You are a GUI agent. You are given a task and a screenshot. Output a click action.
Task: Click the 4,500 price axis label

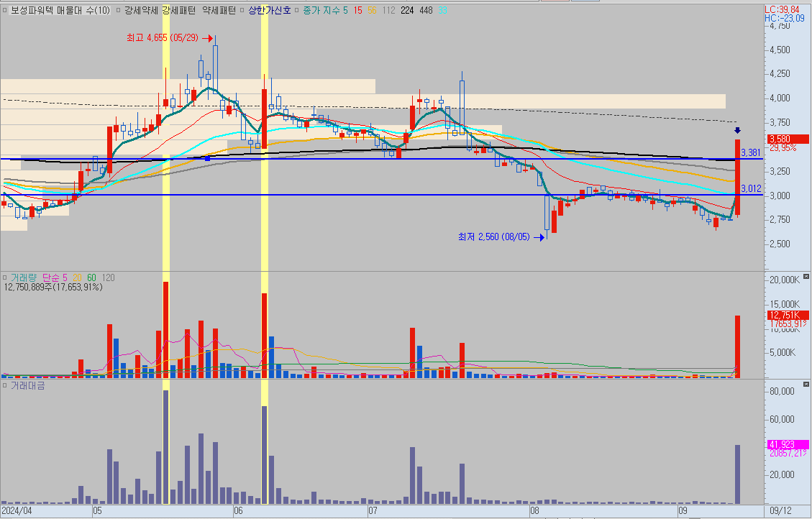780,50
